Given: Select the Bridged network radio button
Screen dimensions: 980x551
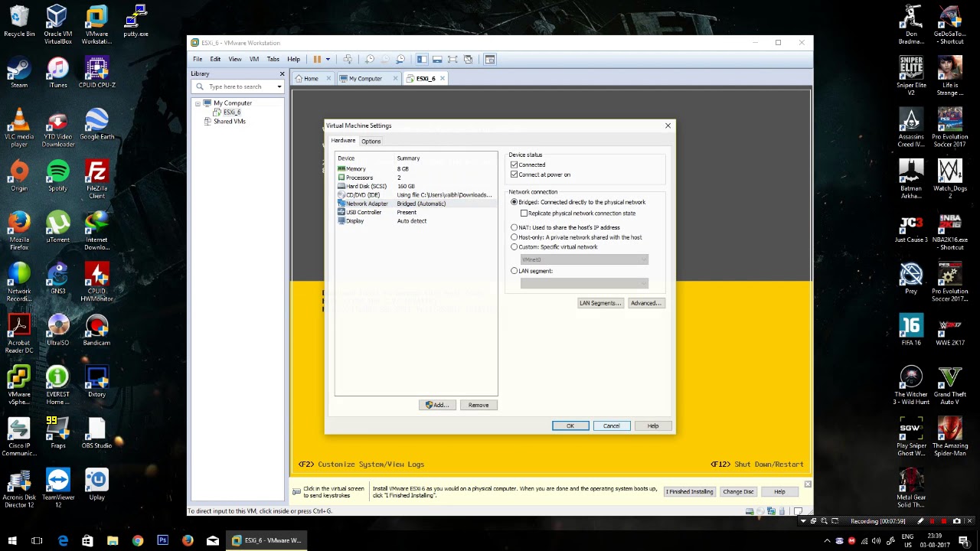Looking at the screenshot, I should click(x=514, y=202).
